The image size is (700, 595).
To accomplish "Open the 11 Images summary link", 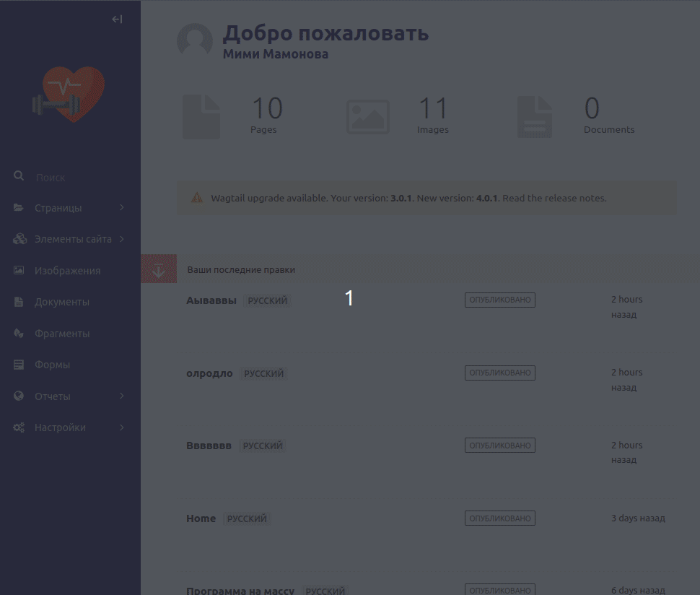I will [x=432, y=114].
